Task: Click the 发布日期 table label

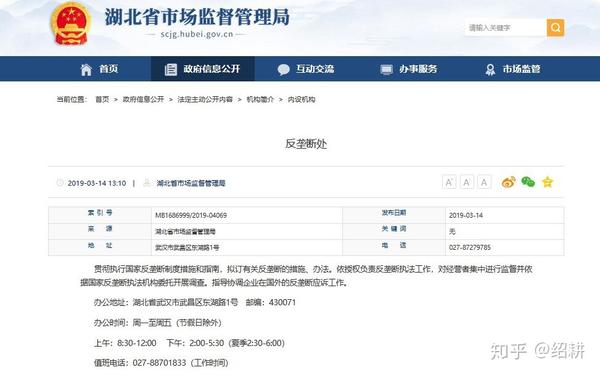Action: (x=394, y=213)
